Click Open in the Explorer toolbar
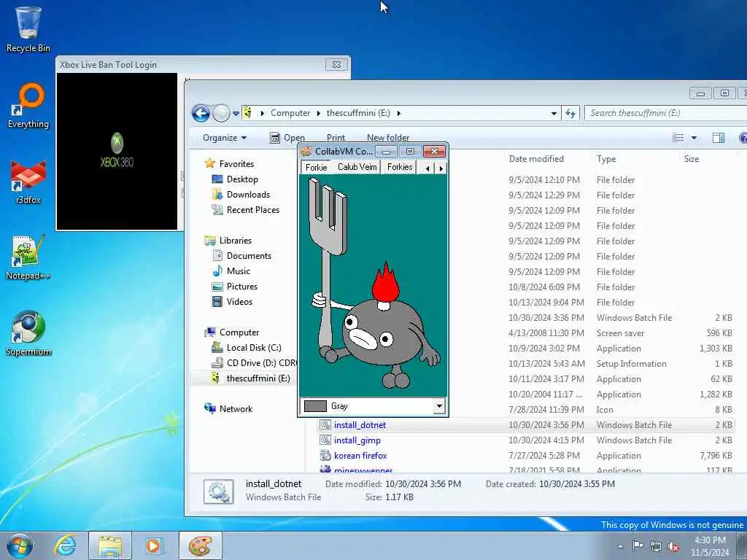The image size is (747, 560). 287,138
